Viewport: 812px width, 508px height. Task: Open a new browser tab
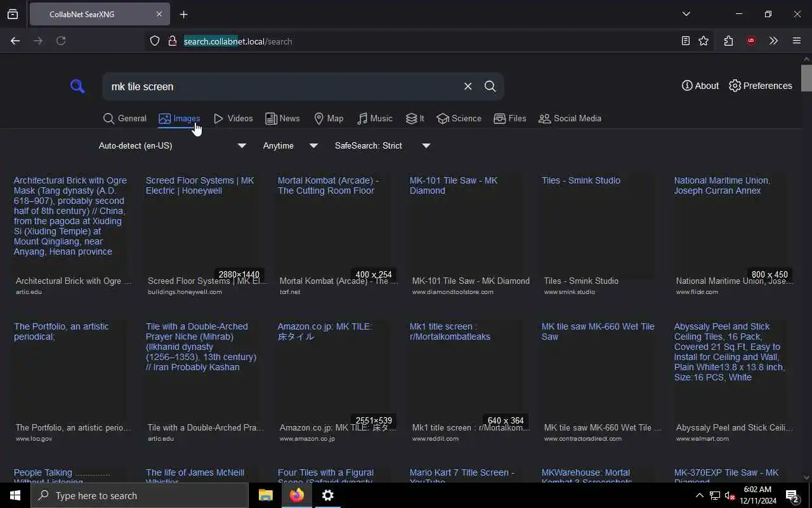pyautogui.click(x=183, y=14)
